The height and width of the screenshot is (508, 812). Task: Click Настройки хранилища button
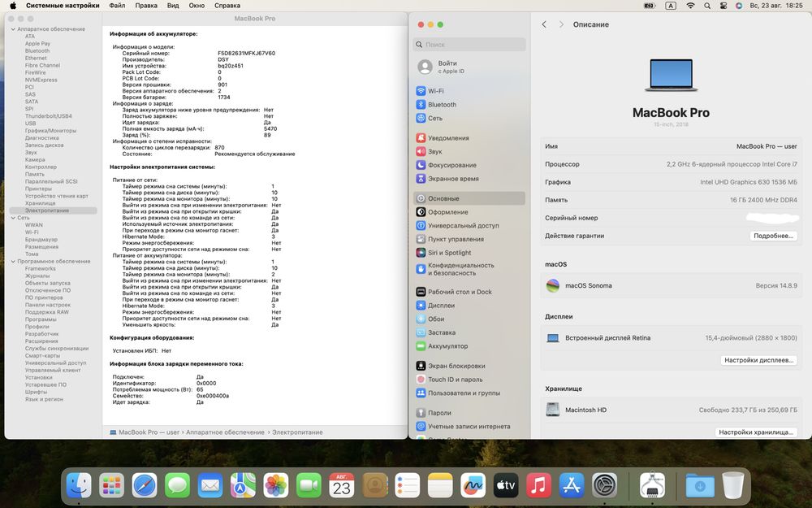click(756, 432)
